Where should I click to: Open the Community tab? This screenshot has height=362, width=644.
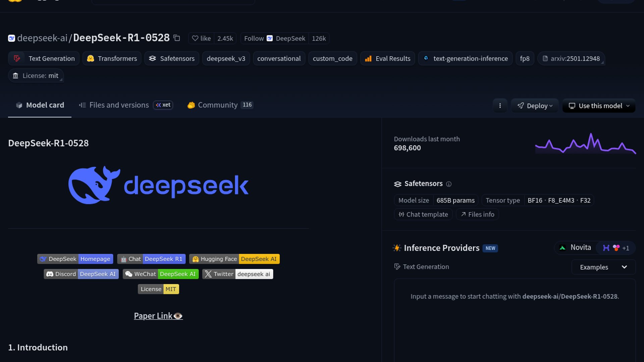[217, 105]
